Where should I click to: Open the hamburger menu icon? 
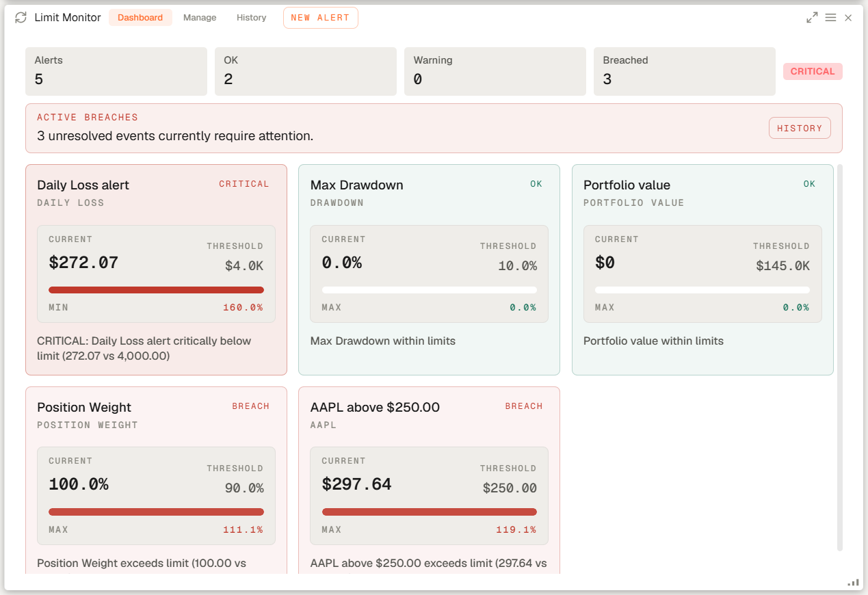tap(830, 18)
